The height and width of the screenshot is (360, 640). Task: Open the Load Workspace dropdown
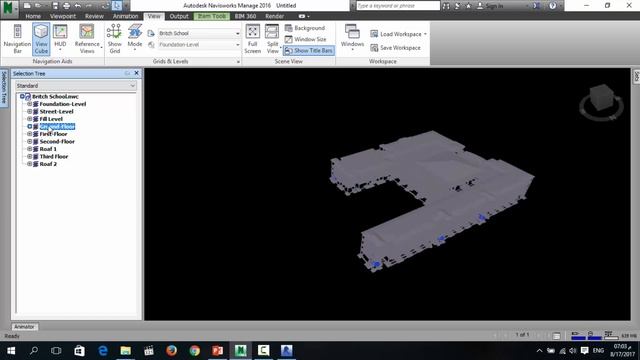click(399, 34)
